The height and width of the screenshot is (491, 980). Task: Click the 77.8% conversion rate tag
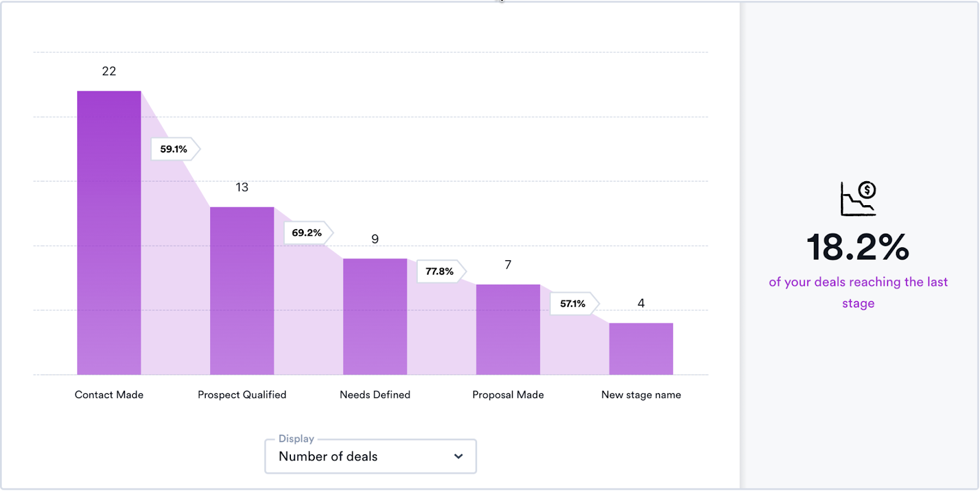pos(442,271)
